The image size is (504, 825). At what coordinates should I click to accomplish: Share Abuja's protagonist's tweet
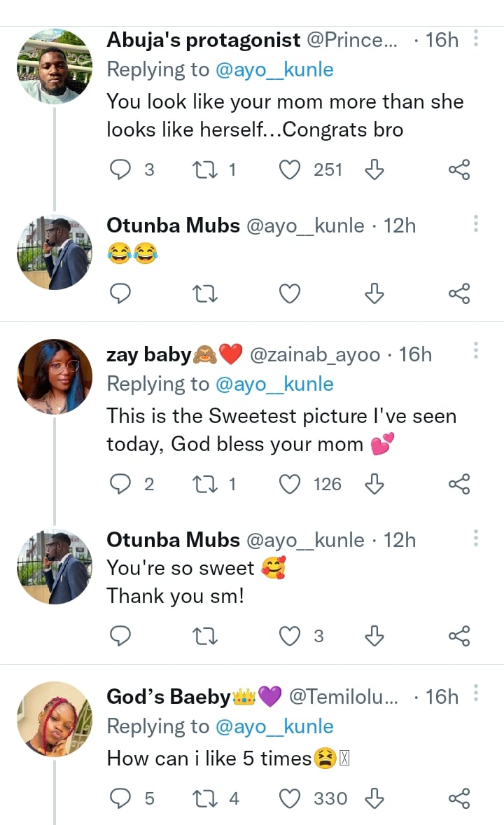point(458,169)
